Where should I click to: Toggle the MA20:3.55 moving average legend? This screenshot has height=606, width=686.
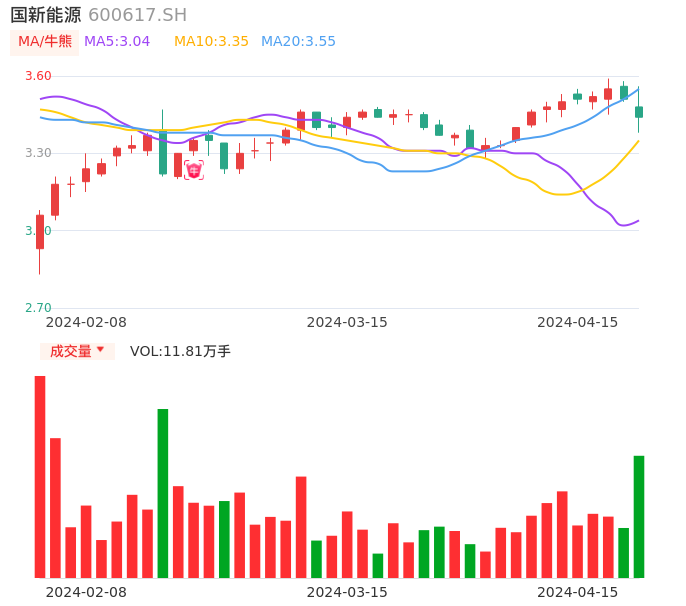[x=298, y=42]
